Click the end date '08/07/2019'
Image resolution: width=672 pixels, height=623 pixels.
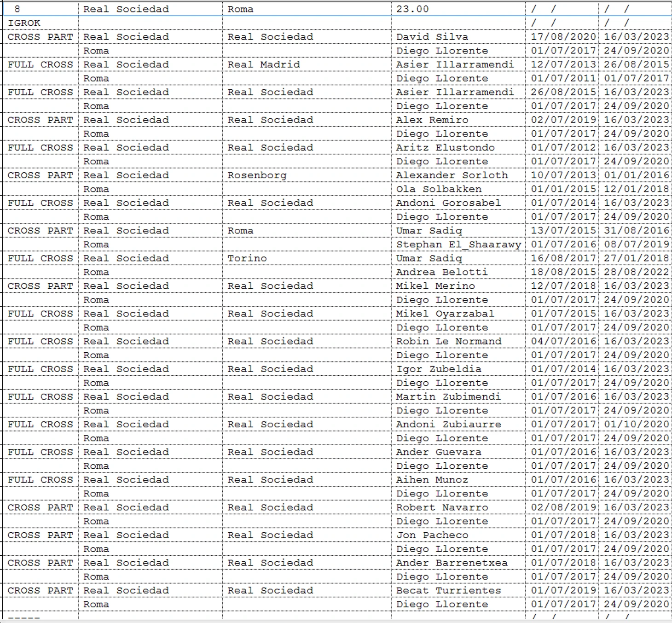tap(637, 244)
